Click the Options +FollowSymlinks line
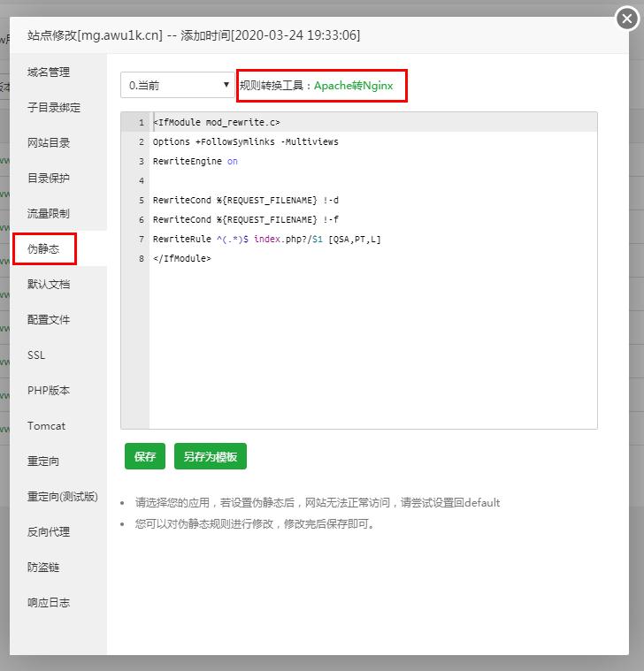Image resolution: width=644 pixels, height=671 pixels. [245, 141]
